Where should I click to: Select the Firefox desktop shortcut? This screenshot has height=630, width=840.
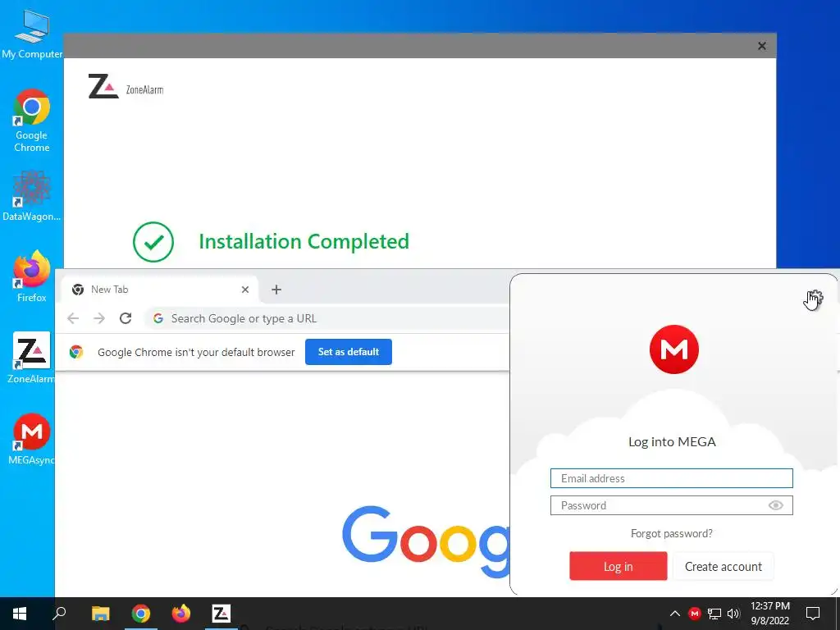(32, 276)
